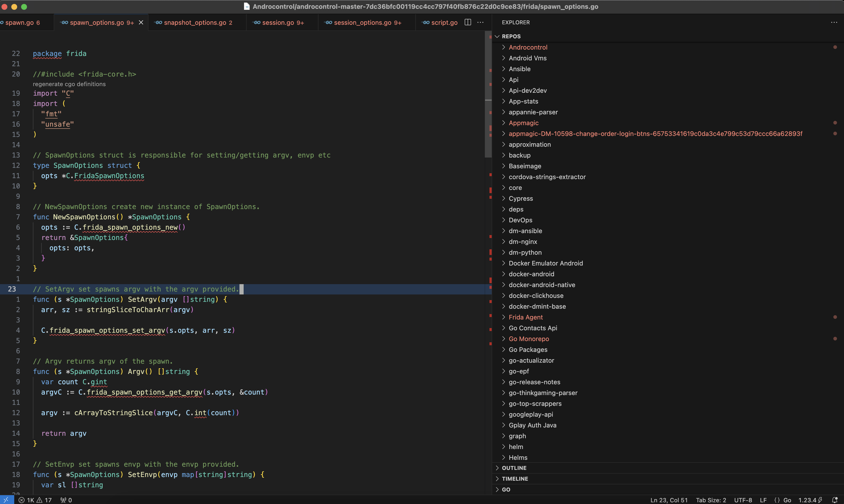Open editor more actions ellipsis menu
The image size is (844, 504).
(x=480, y=22)
